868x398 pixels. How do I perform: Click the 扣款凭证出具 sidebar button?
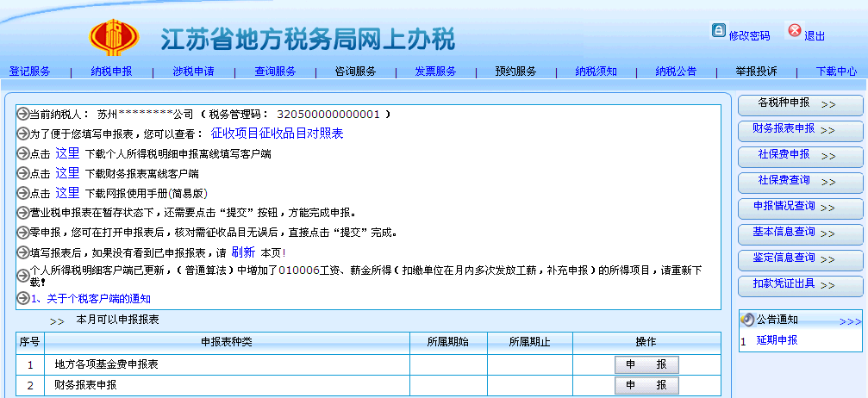pos(801,286)
